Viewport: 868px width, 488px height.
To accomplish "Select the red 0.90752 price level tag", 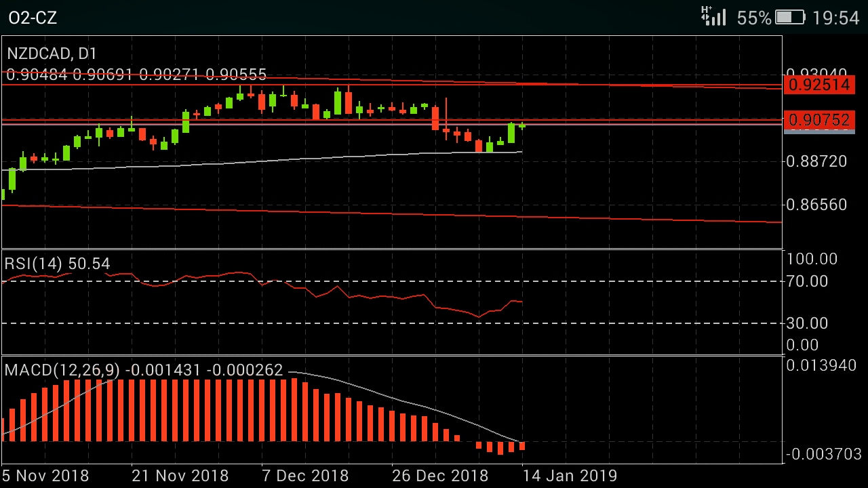I will [x=819, y=120].
